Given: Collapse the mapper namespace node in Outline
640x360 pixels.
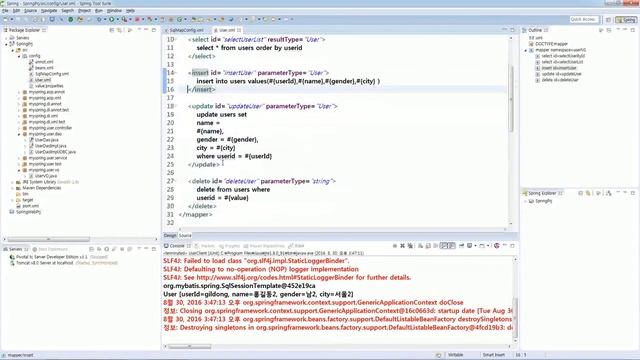Looking at the screenshot, I should point(526,50).
